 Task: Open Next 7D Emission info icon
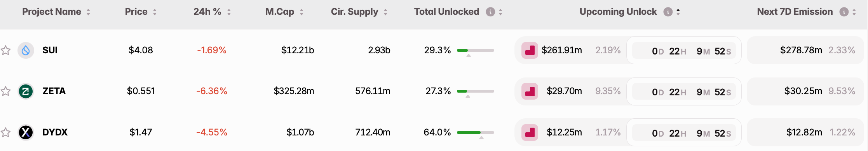point(844,12)
